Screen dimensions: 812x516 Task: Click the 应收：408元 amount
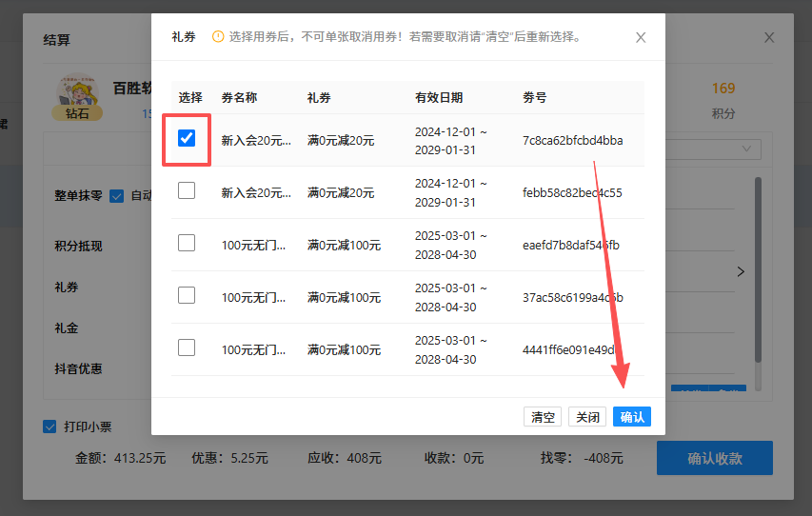point(345,458)
